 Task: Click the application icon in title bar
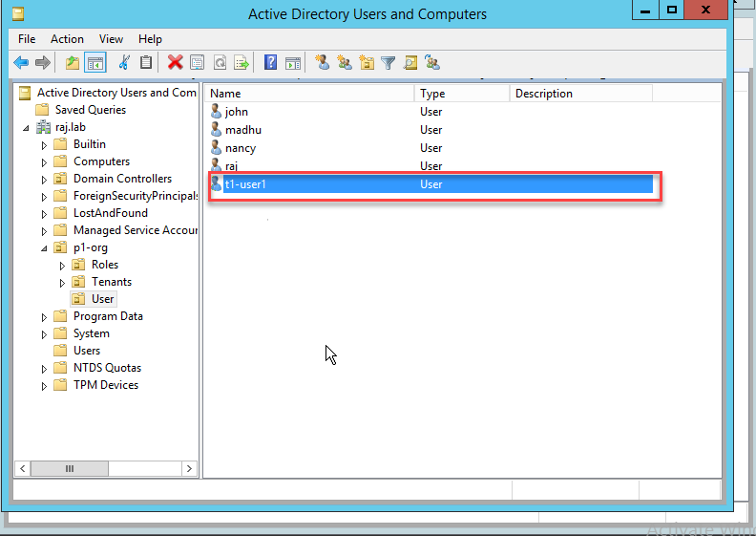[18, 13]
